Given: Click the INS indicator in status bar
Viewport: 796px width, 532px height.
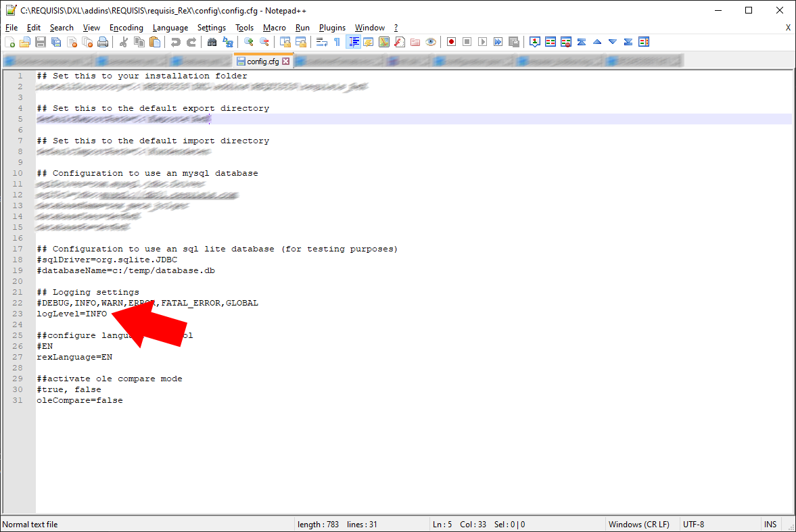Looking at the screenshot, I should point(770,525).
